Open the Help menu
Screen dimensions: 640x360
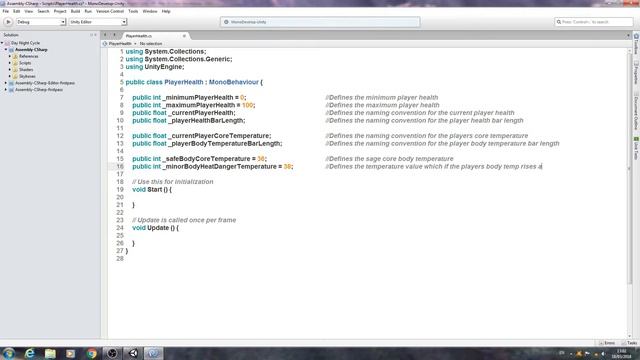coord(166,11)
